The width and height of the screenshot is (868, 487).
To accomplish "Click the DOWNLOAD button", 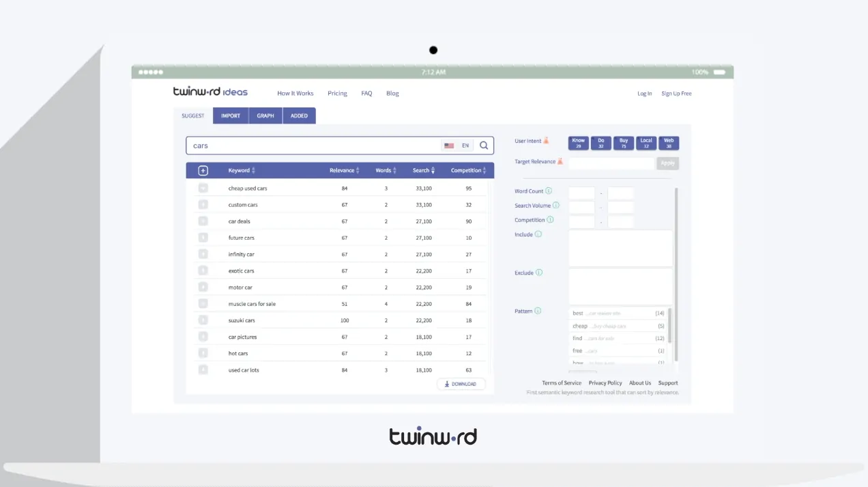I will pyautogui.click(x=461, y=384).
